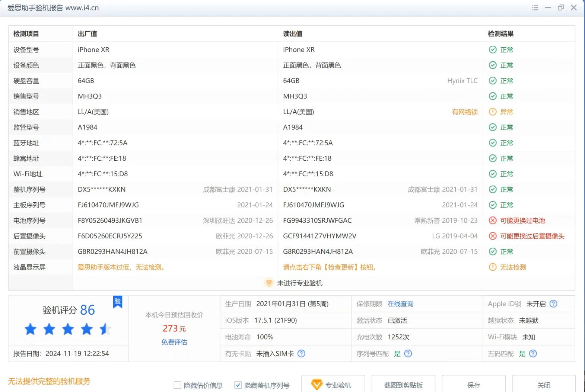Click the Hynix TLC storage label
The height and width of the screenshot is (392, 585).
(x=462, y=81)
